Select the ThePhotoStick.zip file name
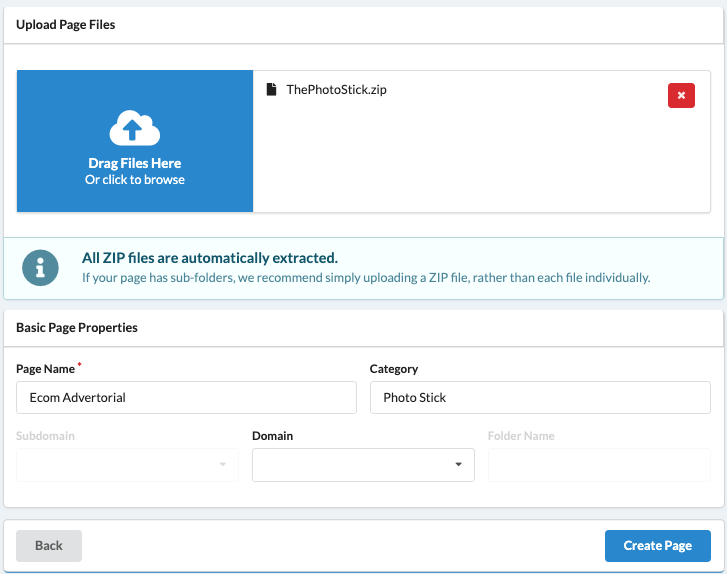The height and width of the screenshot is (574, 727). (x=336, y=89)
